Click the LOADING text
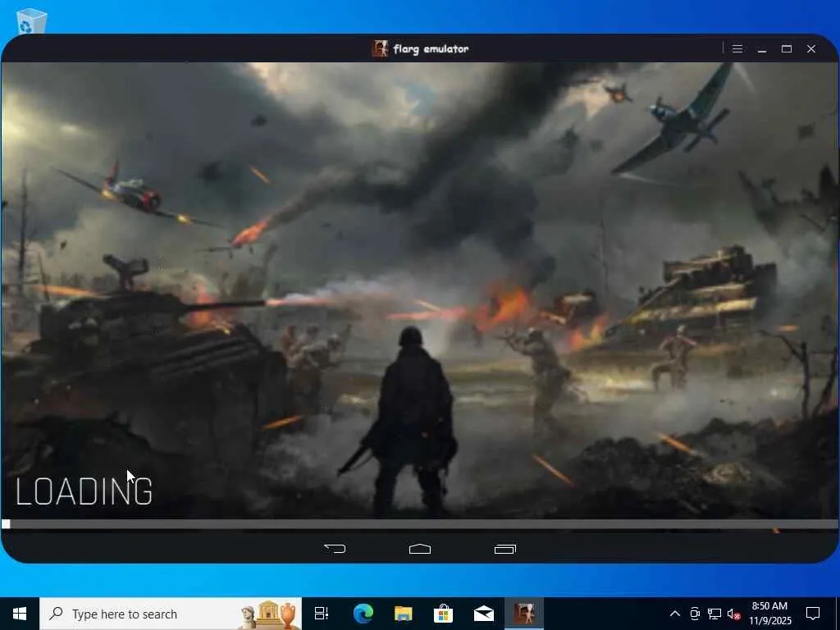840x630 pixels. pos(84,491)
